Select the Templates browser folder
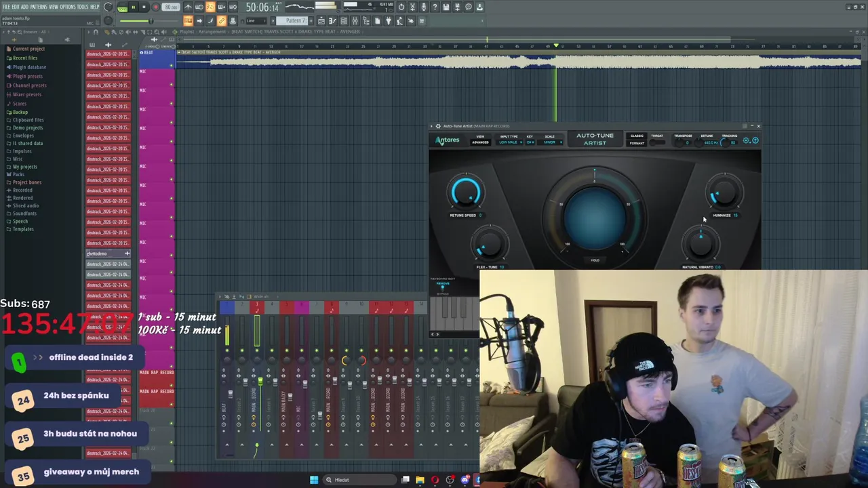Image resolution: width=868 pixels, height=488 pixels. click(23, 229)
